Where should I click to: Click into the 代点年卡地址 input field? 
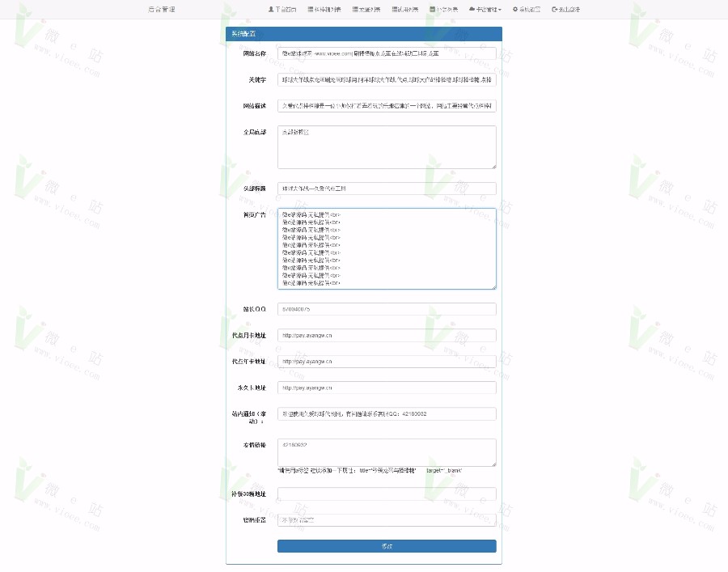[x=387, y=362]
